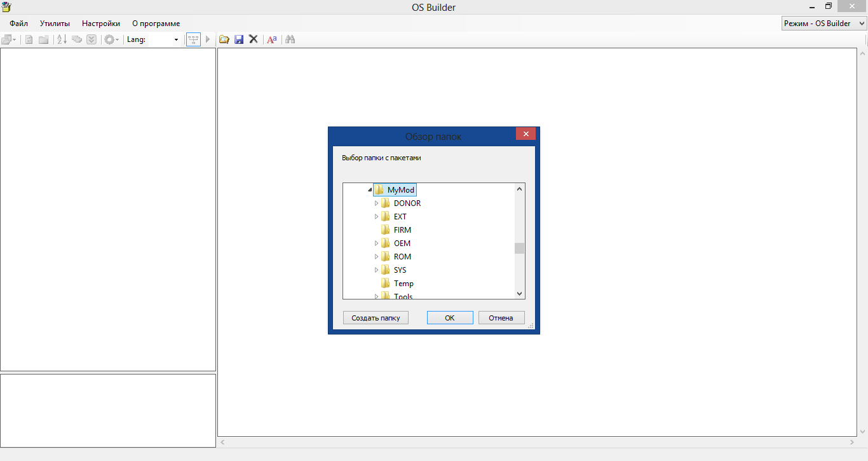The height and width of the screenshot is (461, 868).
Task: Open the Файл menu
Action: click(x=19, y=24)
